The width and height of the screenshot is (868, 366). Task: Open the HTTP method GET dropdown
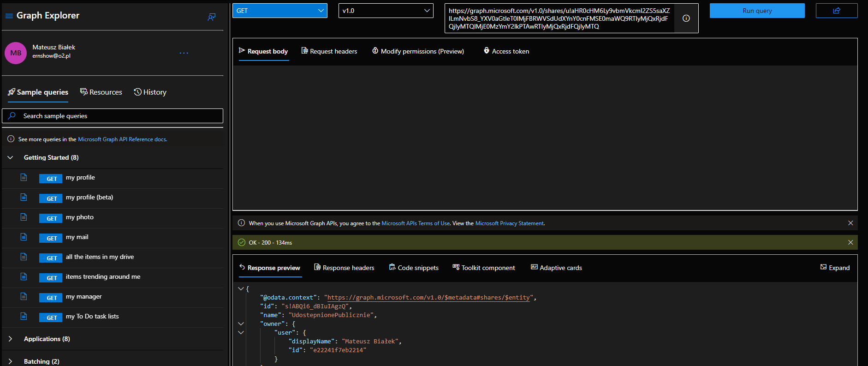click(280, 11)
